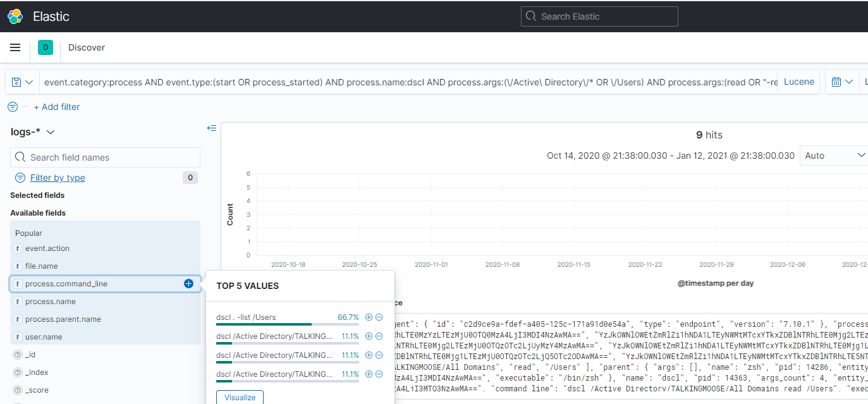Click the Discover breadcrumb
The width and height of the screenshot is (868, 404).
pyautogui.click(x=86, y=47)
